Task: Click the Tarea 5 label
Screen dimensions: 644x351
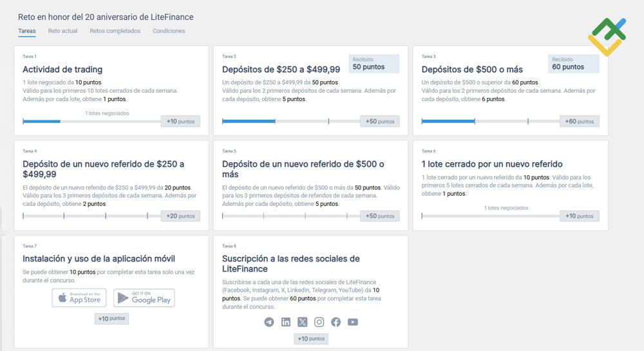Action: pyautogui.click(x=229, y=151)
